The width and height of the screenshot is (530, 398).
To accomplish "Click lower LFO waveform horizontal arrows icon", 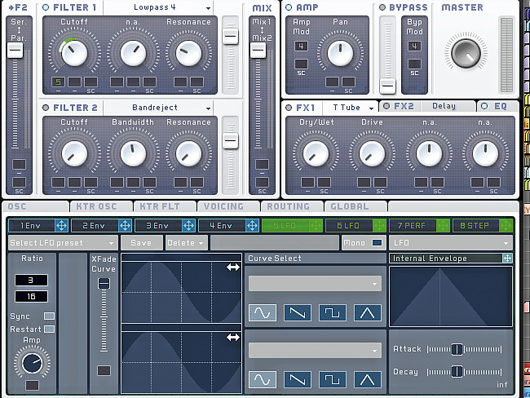I will (233, 337).
